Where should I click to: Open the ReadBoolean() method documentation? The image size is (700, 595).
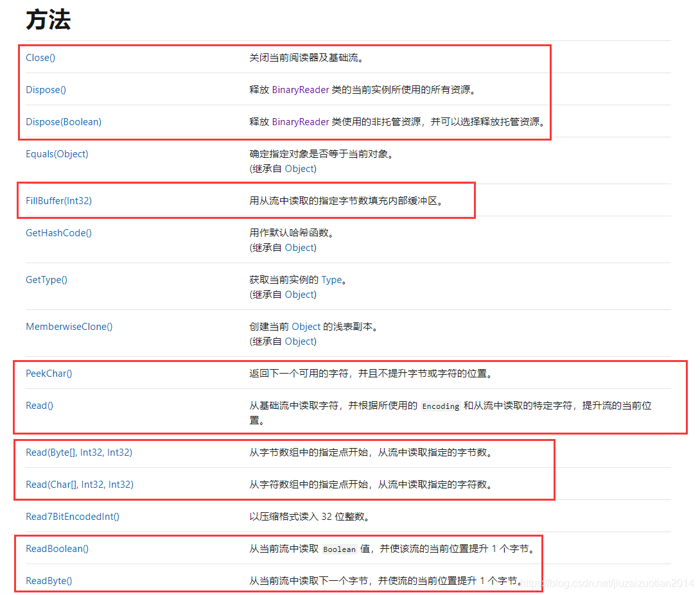coord(57,549)
